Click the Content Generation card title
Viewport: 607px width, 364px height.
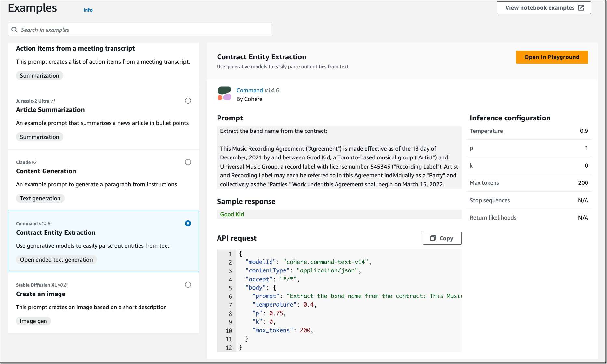(x=46, y=171)
